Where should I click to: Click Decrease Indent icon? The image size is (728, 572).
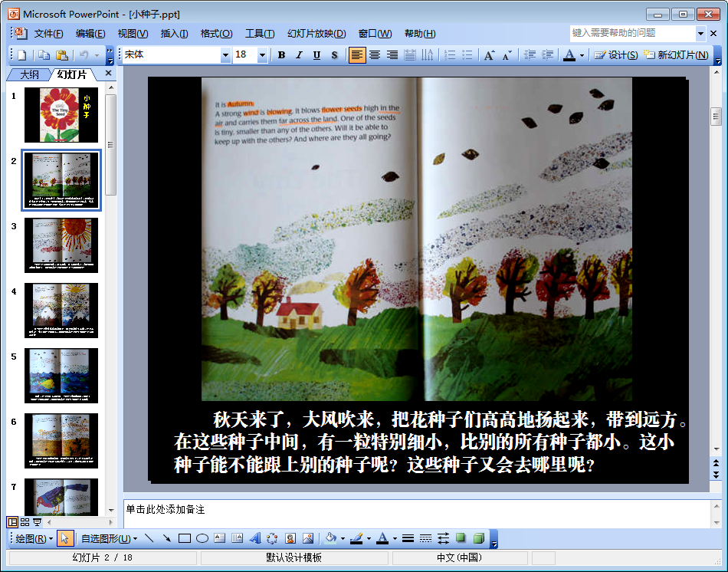pyautogui.click(x=530, y=55)
